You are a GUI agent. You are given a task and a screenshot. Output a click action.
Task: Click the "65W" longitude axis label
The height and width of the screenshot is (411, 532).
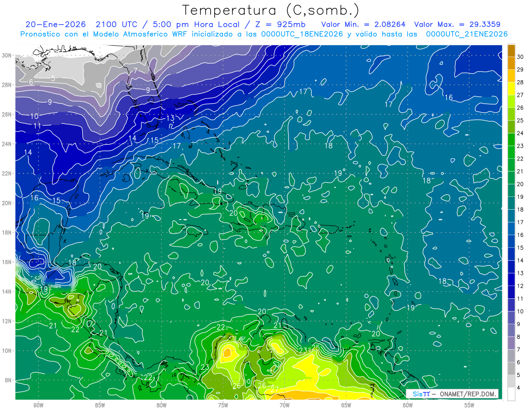pyautogui.click(x=346, y=405)
